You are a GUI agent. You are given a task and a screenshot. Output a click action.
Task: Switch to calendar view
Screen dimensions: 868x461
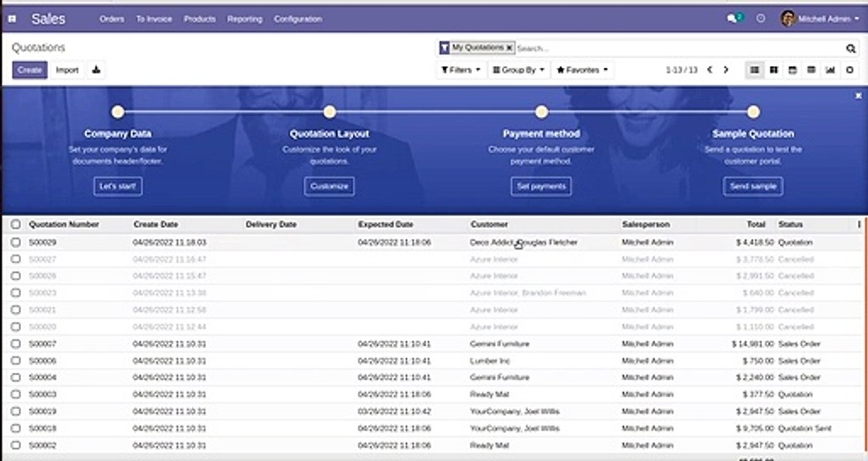792,70
